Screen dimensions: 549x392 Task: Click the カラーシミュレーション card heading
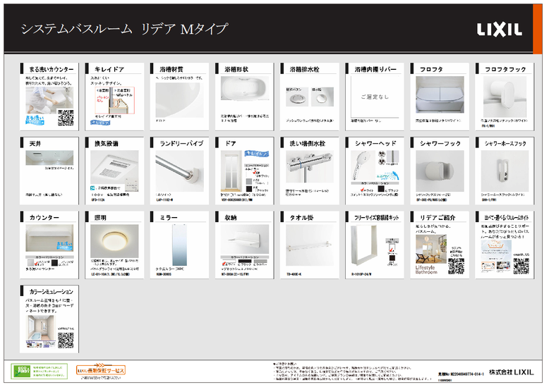click(x=51, y=292)
